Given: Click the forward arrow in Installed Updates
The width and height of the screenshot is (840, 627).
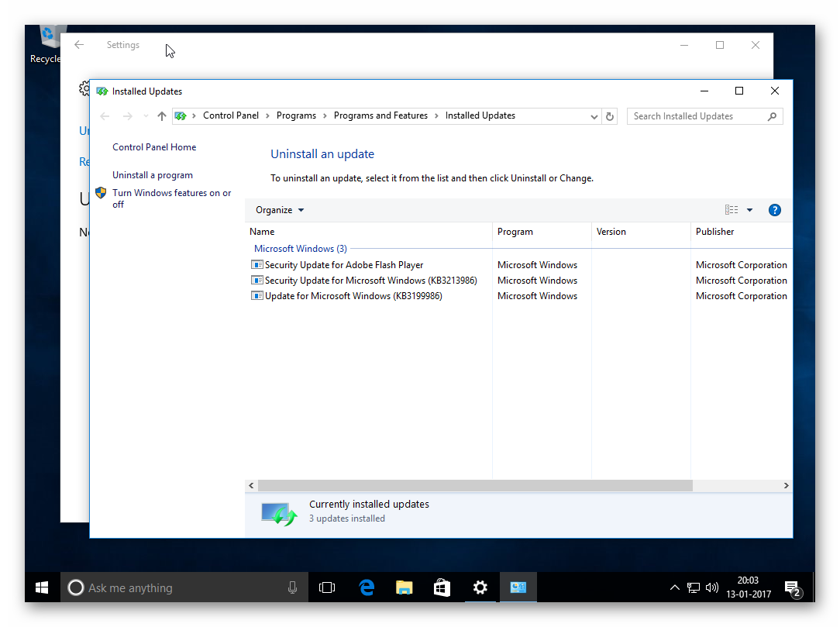Looking at the screenshot, I should click(x=128, y=116).
